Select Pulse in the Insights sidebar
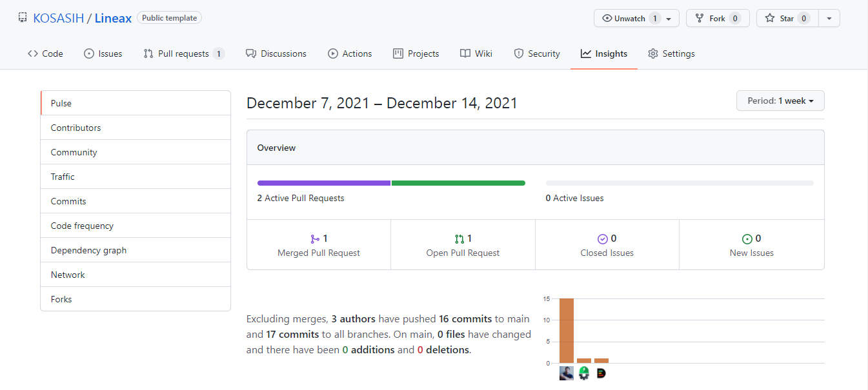Screen dimensions: 868x390 click(136, 103)
